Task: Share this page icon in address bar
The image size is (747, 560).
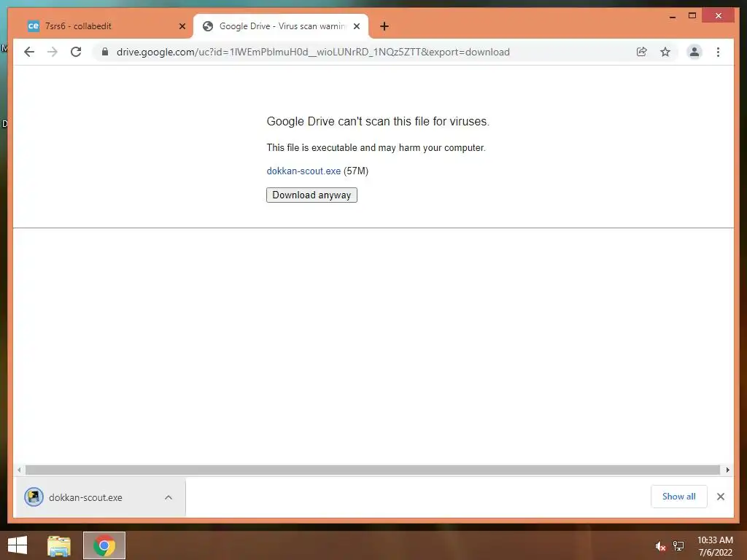Action: [x=642, y=52]
